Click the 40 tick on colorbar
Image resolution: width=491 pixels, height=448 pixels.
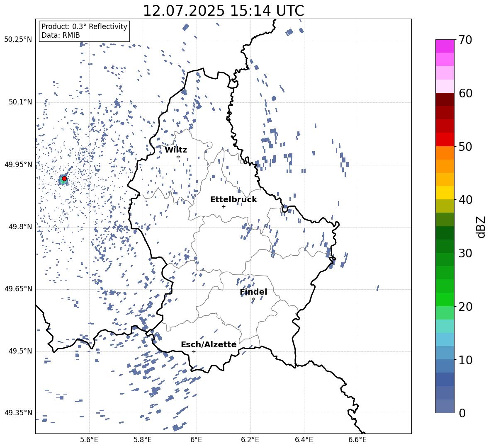click(465, 200)
